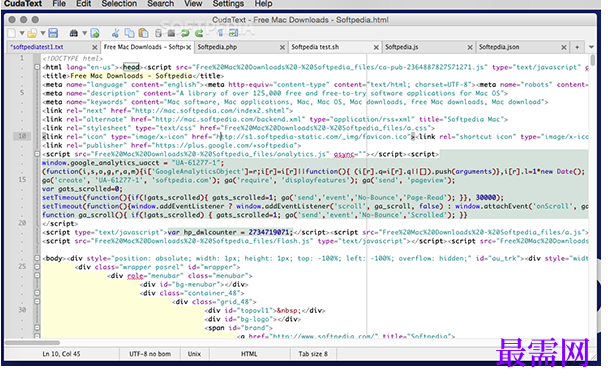Undo the last edit with green arrow
The height and width of the screenshot is (384, 608).
185,33
